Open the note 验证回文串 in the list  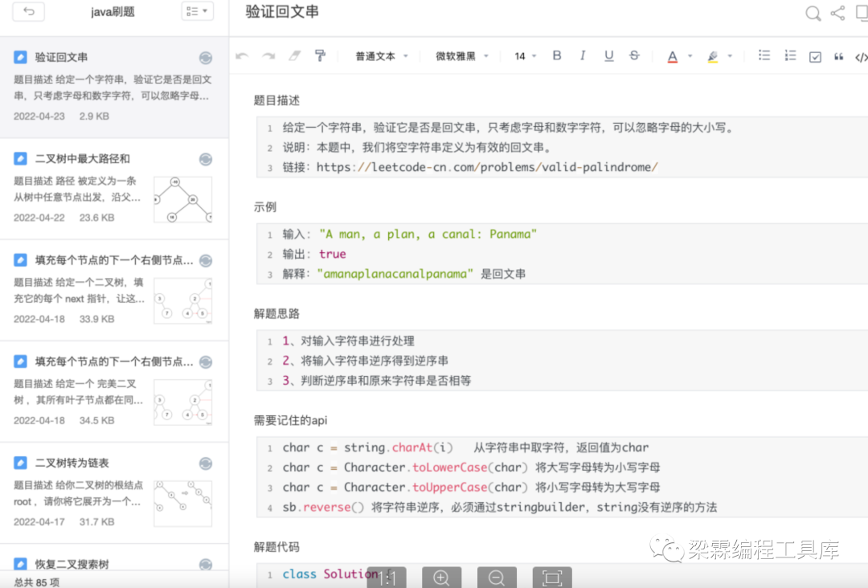[x=114, y=87]
